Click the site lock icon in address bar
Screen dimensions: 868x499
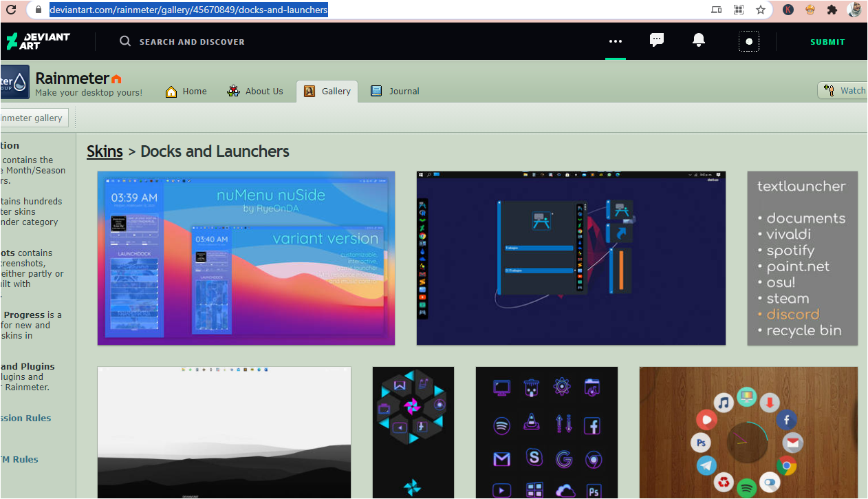(x=39, y=10)
